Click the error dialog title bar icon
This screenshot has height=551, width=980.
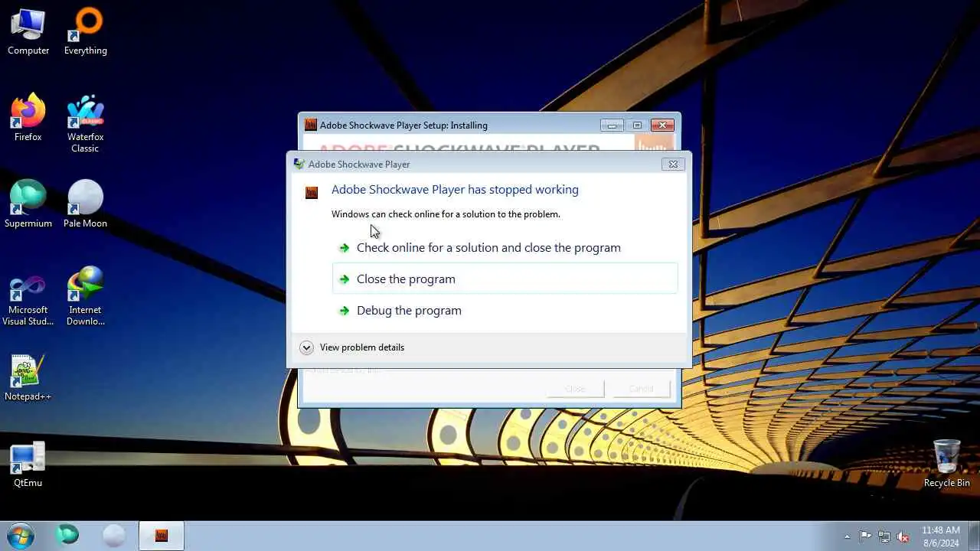pos(299,164)
